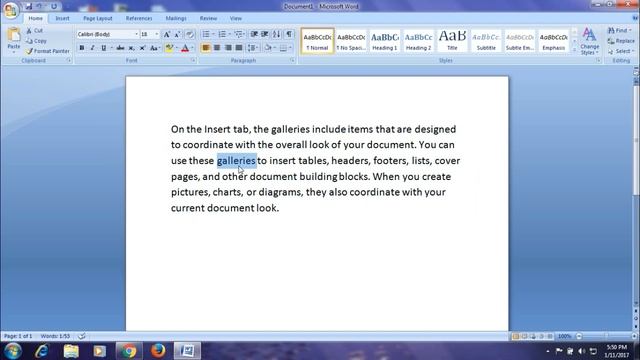Screen dimensions: 640x360
Task: Apply red font color
Action: point(185,48)
